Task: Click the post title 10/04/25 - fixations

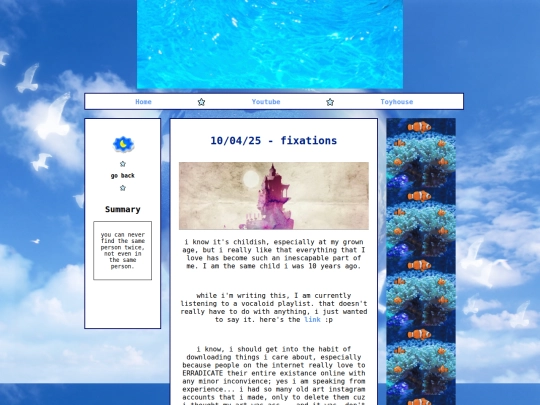Action: click(x=274, y=141)
